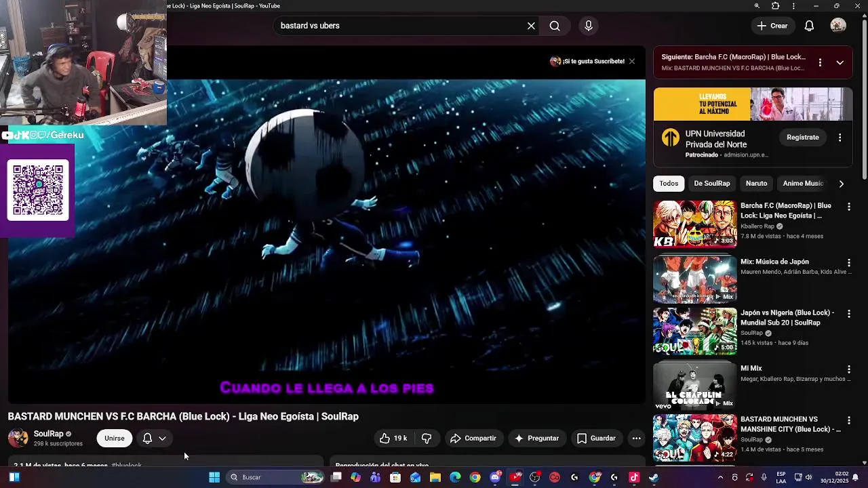Open the browser three-dot menu
This screenshot has width=868, height=488.
click(x=793, y=6)
